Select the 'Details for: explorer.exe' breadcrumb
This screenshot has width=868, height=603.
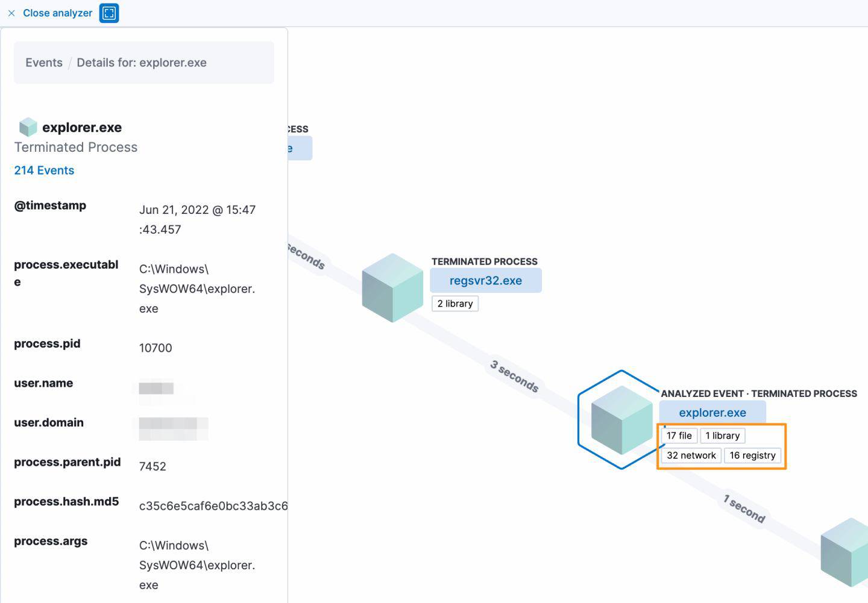click(x=142, y=63)
